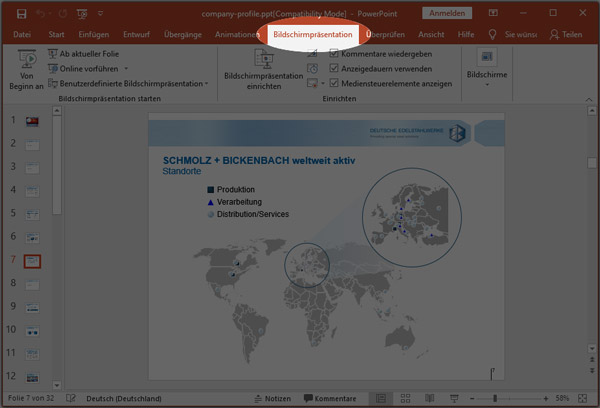The image size is (600, 408).
Task: Click the Anmelden sign-in button
Action: click(x=447, y=13)
